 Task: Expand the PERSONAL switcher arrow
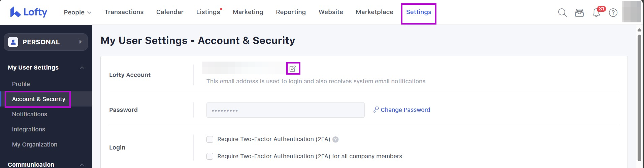tap(80, 42)
